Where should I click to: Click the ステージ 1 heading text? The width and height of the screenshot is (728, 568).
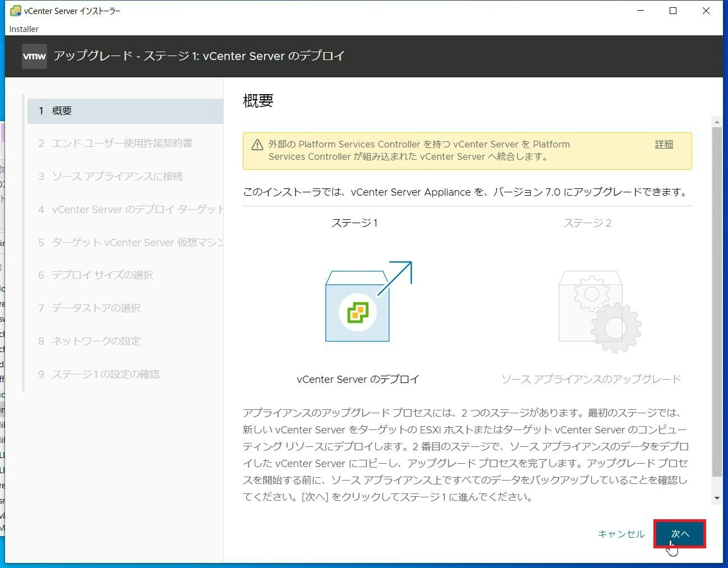(354, 223)
